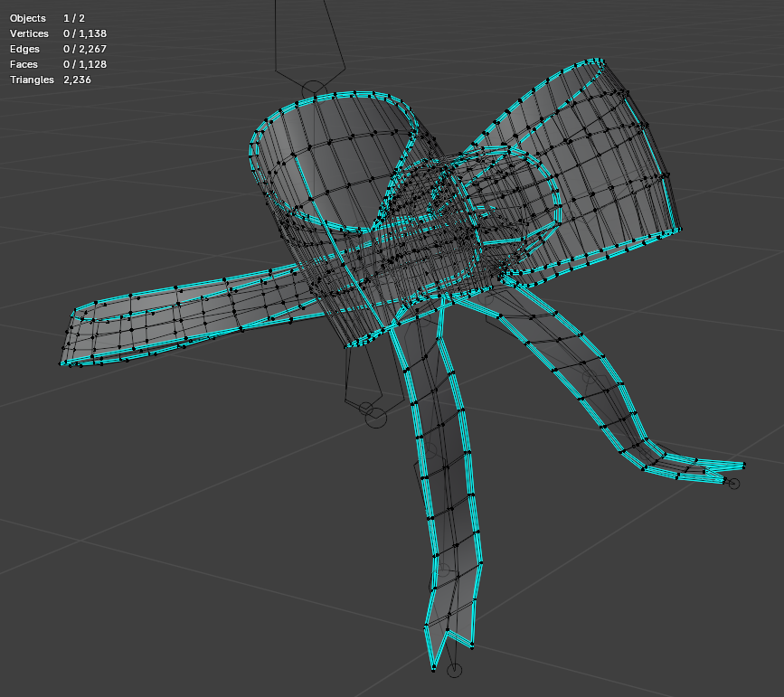The width and height of the screenshot is (784, 697).
Task: Click the small inner loop right of the knot
Action: (x=520, y=194)
